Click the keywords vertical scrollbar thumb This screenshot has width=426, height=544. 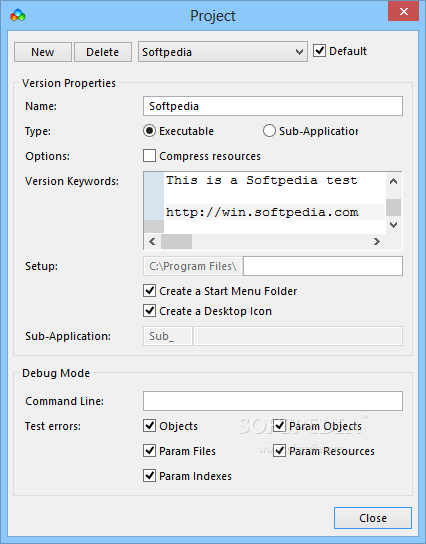coord(393,207)
